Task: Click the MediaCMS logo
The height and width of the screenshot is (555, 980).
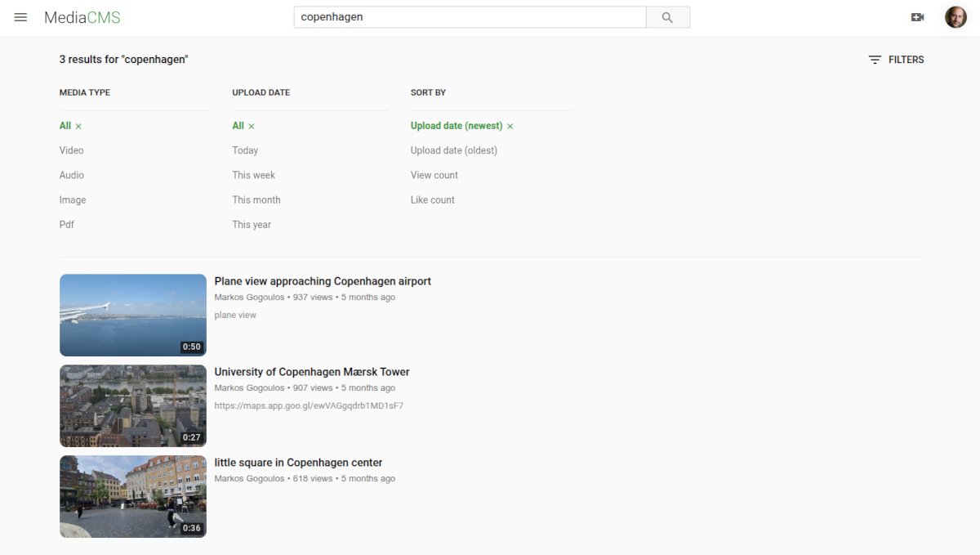Action: [82, 17]
